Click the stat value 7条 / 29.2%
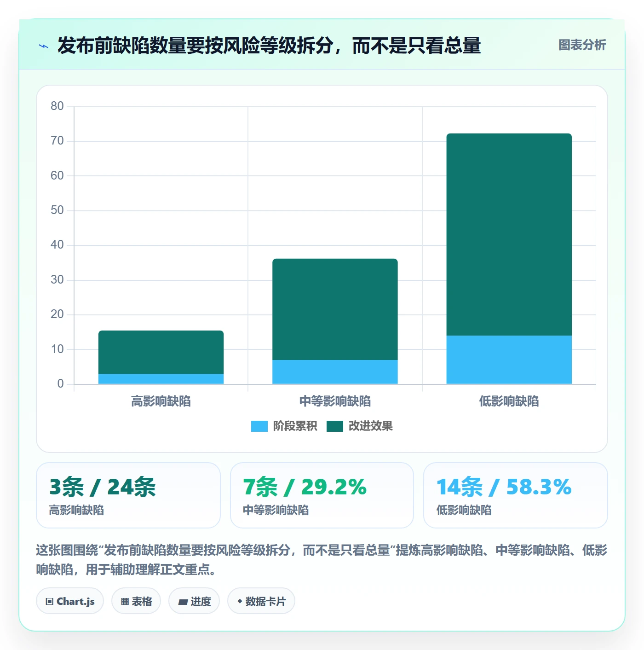The height and width of the screenshot is (650, 644). 305,487
